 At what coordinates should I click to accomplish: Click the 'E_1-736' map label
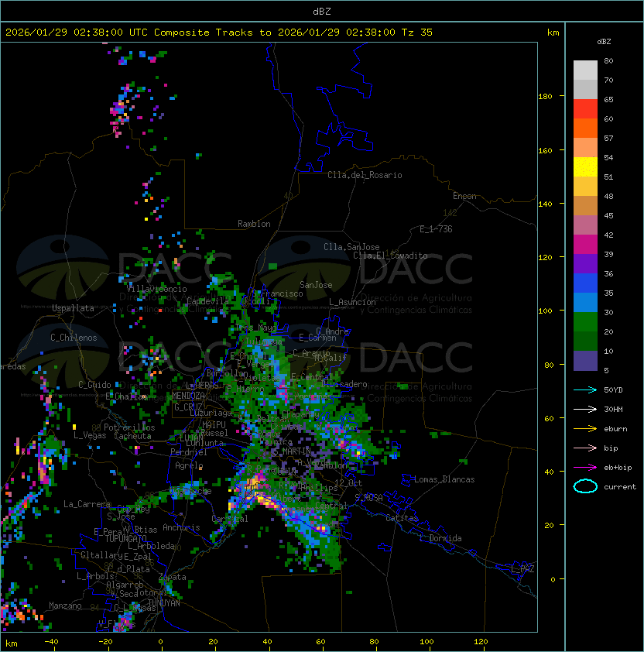(x=436, y=229)
